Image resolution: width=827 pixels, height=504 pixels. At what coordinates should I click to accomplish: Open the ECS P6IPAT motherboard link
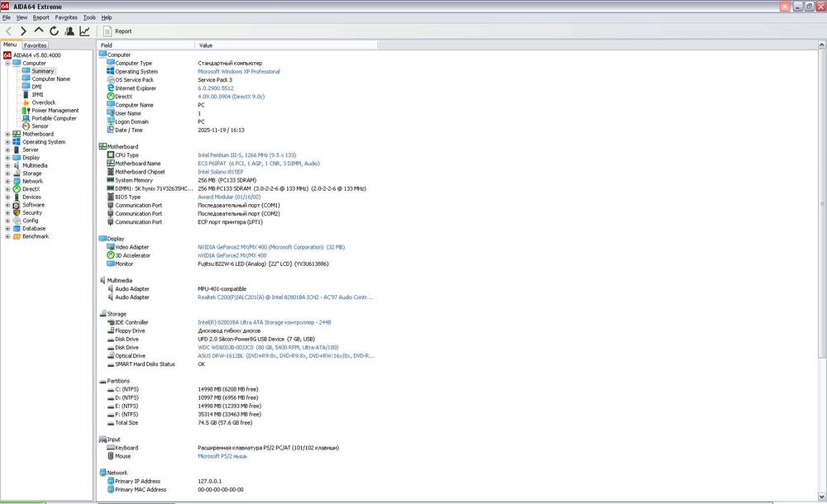coord(258,164)
